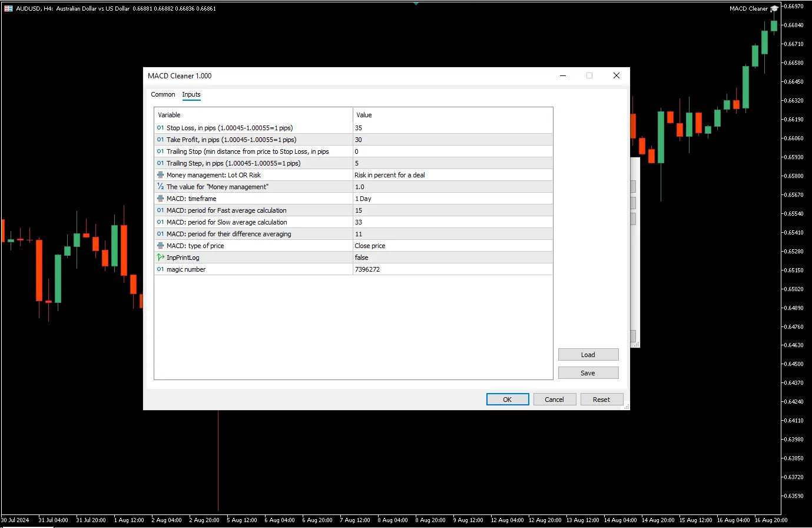The image size is (812, 528).
Task: Click the MACD Cleaner expert icon on chart
Action: click(774, 9)
